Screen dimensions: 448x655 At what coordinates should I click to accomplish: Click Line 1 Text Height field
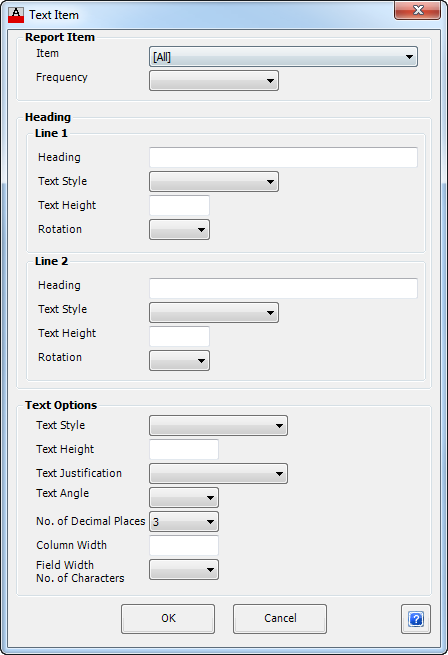point(179,206)
